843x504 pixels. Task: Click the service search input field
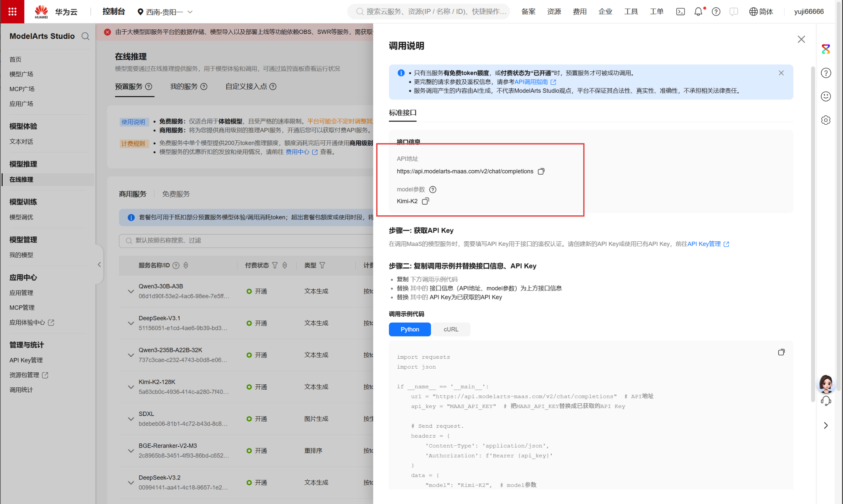click(x=229, y=241)
